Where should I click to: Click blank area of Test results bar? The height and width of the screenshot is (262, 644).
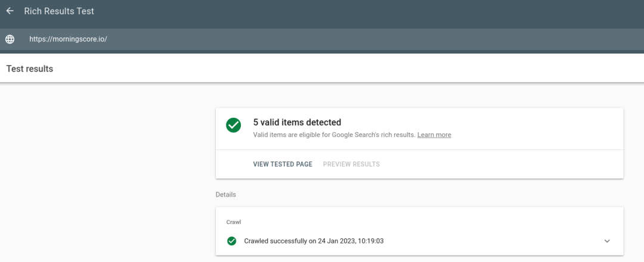358,69
